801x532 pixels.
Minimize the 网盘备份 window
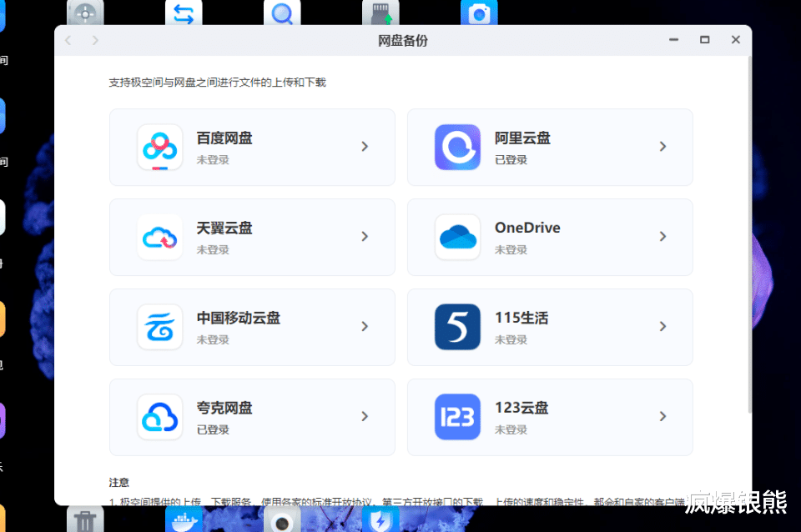[674, 40]
